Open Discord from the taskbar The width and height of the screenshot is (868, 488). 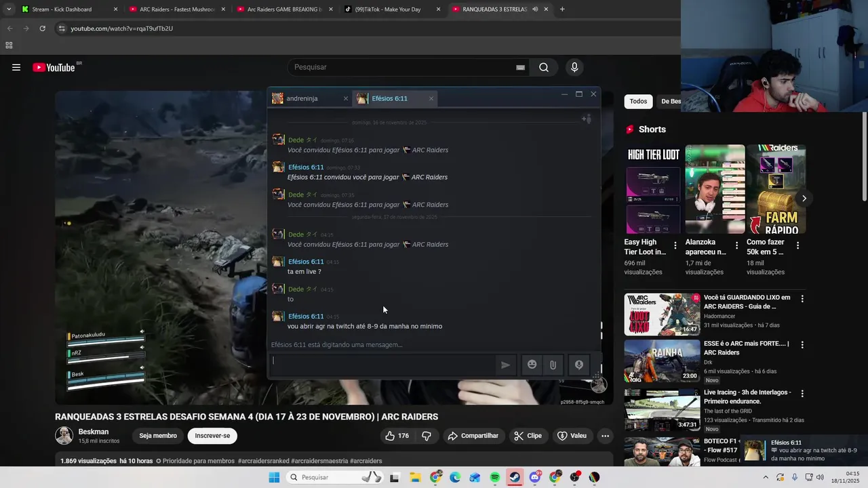point(535,477)
